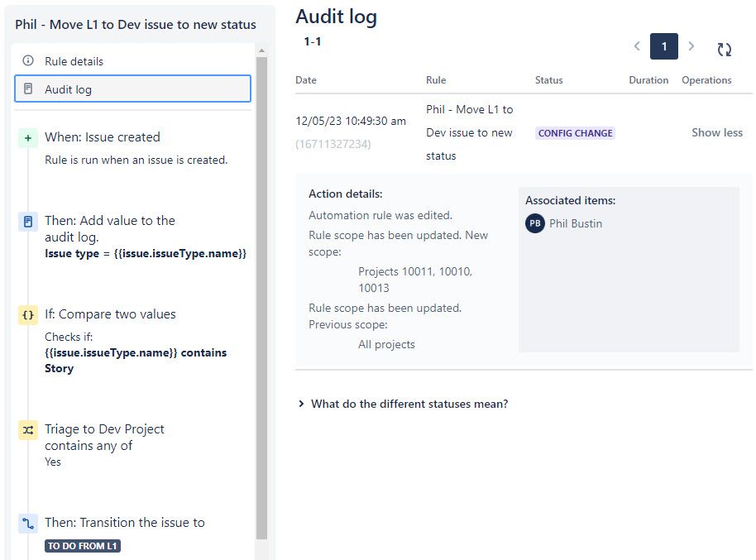
Task: Select page 1 pagination button
Action: click(664, 46)
